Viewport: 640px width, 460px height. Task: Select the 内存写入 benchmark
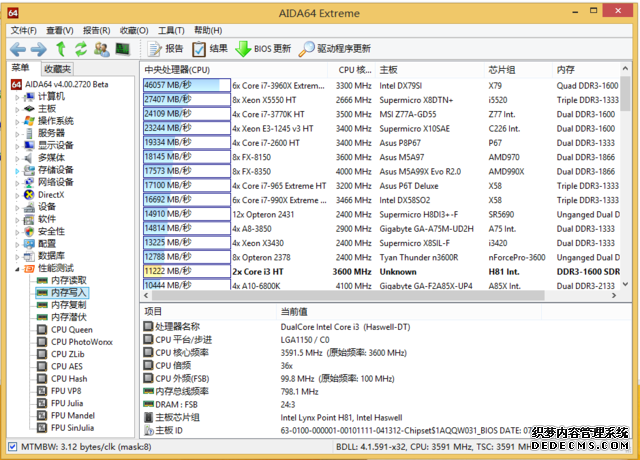62,293
